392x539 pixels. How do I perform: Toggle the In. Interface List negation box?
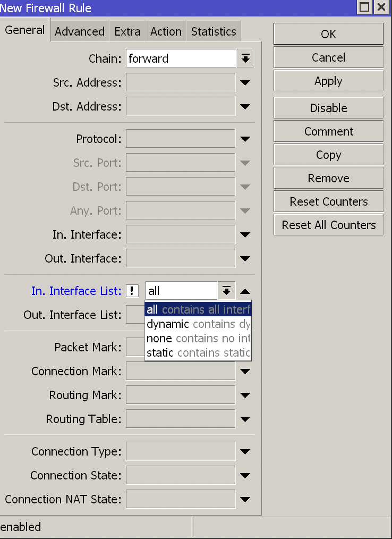click(132, 291)
